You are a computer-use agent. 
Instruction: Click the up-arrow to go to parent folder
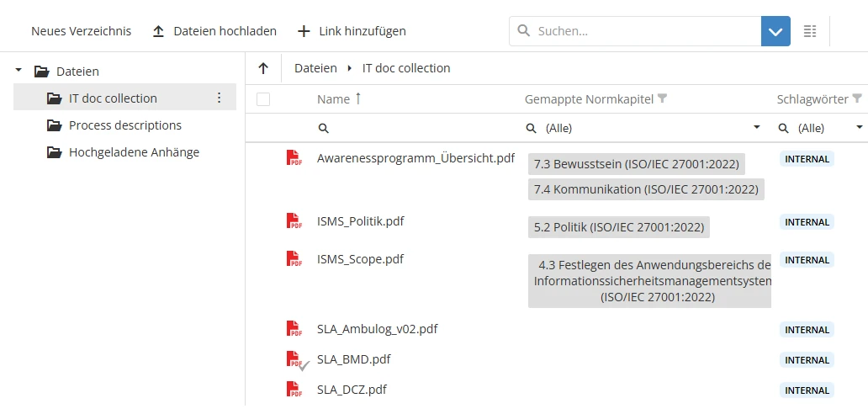[263, 68]
